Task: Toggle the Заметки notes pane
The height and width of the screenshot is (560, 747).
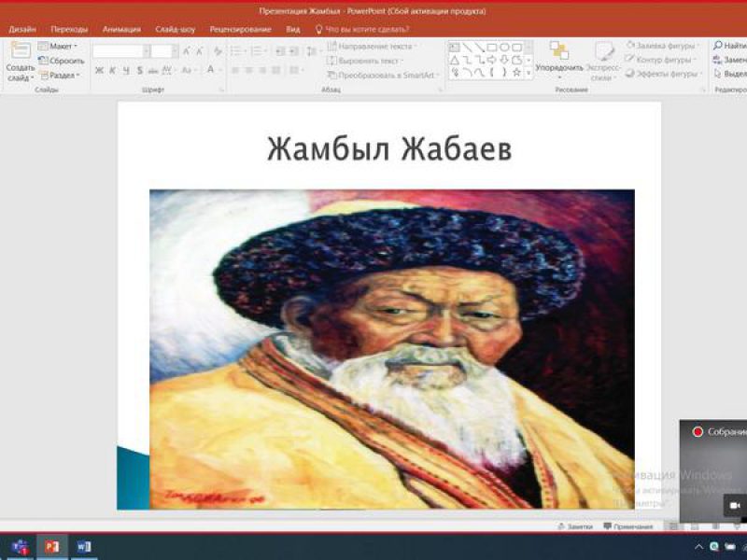Action: click(x=575, y=526)
